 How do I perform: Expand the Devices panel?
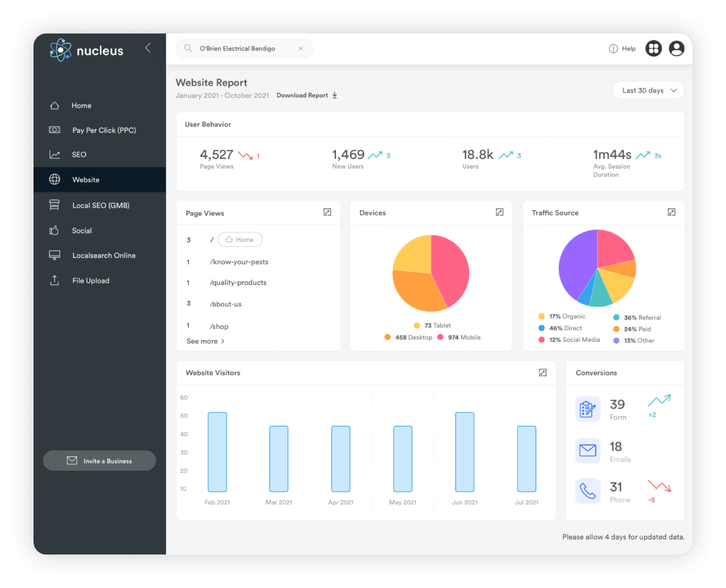(500, 213)
